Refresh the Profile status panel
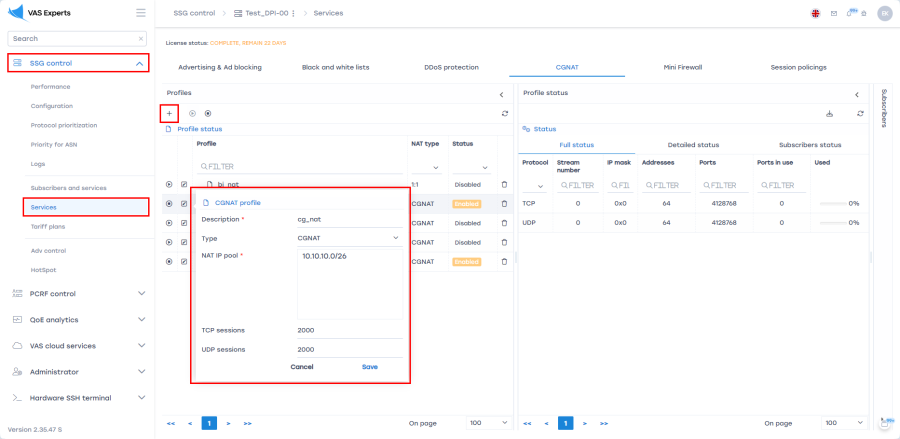The height and width of the screenshot is (439, 900). click(861, 114)
